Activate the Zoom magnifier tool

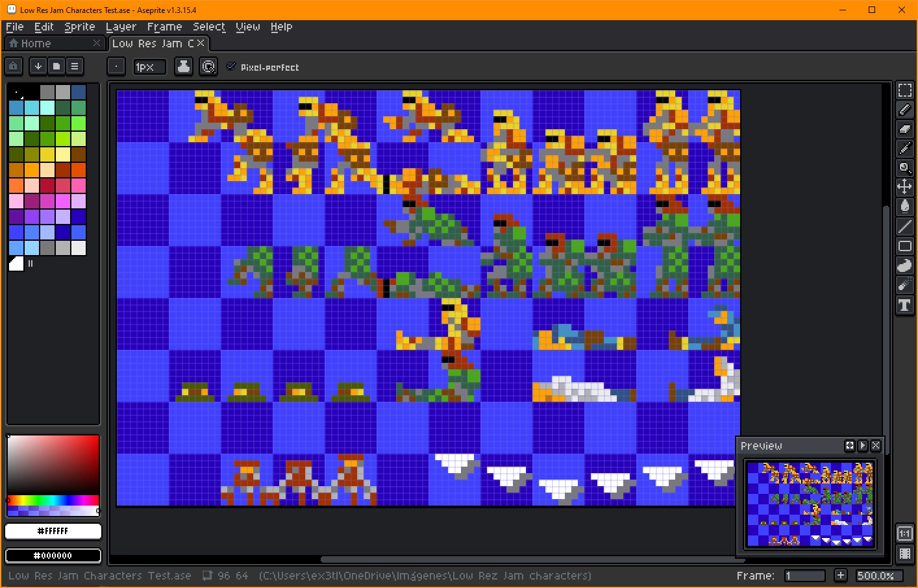(x=904, y=168)
